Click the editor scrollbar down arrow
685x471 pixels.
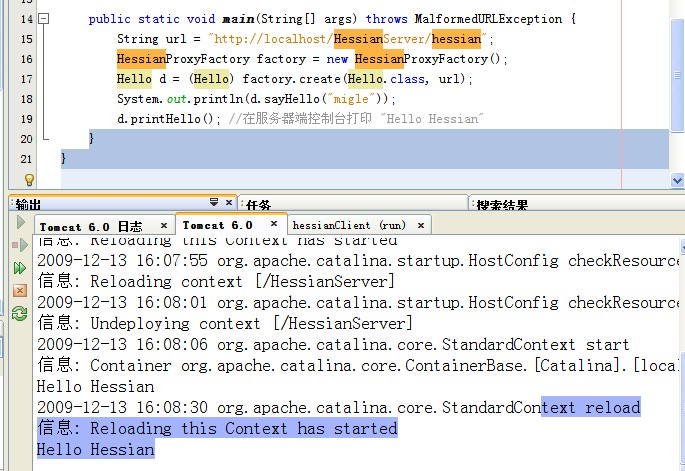pyautogui.click(x=677, y=180)
